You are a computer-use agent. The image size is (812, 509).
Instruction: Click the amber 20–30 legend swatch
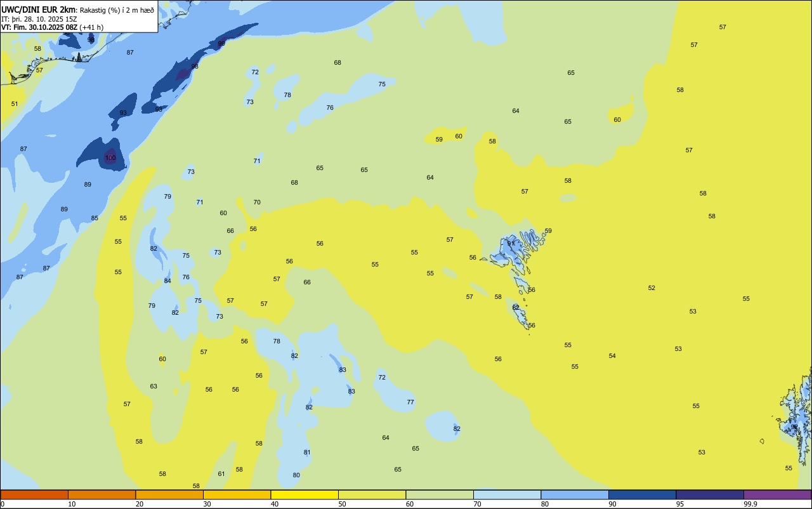click(x=169, y=494)
